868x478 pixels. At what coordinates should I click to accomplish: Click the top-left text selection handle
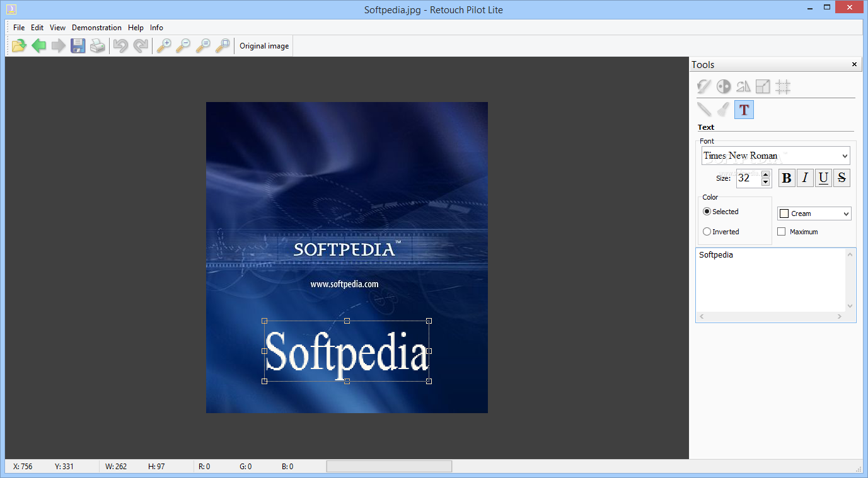[264, 321]
